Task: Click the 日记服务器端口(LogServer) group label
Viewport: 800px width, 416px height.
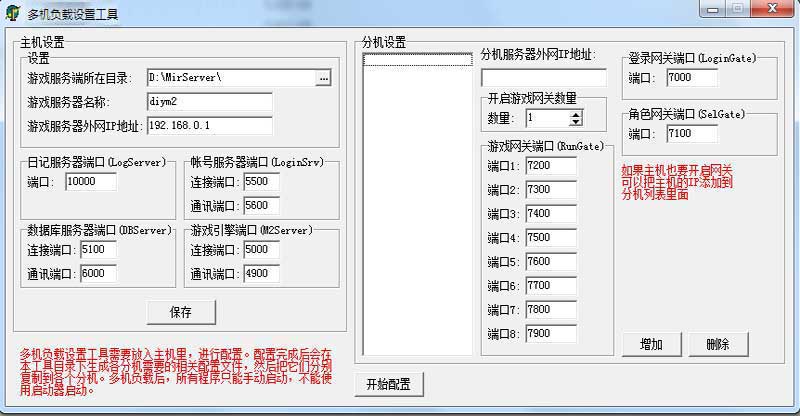Action: pyautogui.click(x=96, y=162)
